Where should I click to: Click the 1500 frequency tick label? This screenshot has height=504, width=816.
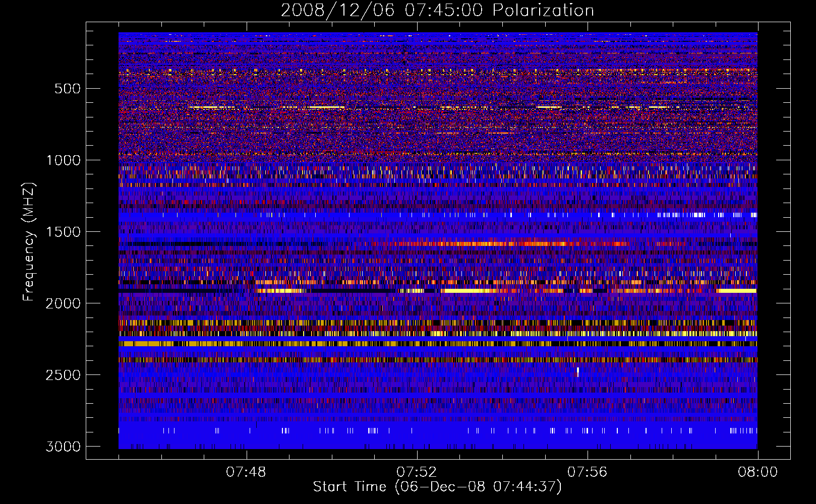pyautogui.click(x=64, y=232)
